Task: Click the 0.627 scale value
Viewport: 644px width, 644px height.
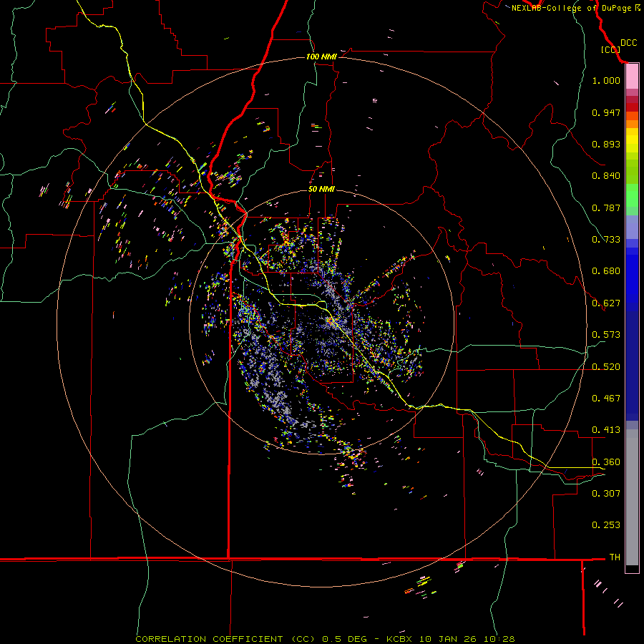Action: (x=606, y=303)
